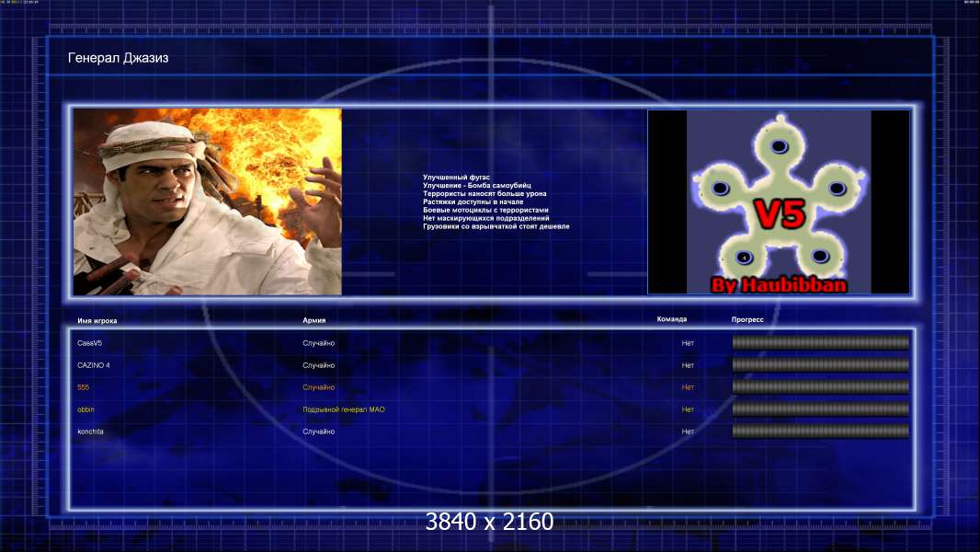
Task: Click the V5 map preview thumbnail
Action: [779, 201]
